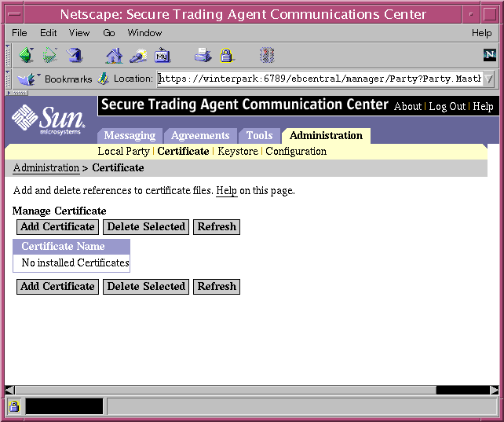The width and height of the screenshot is (504, 422).
Task: Click the Certificate Name column header
Action: pyautogui.click(x=71, y=247)
